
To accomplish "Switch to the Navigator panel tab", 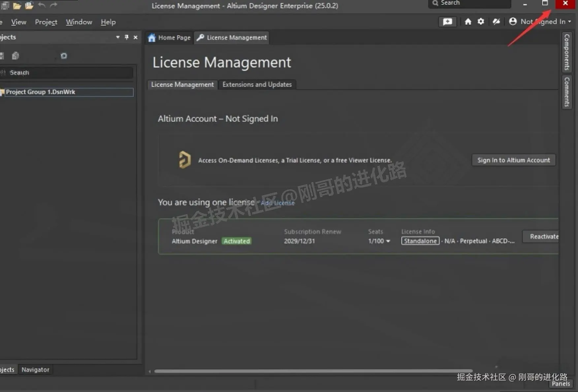I will click(35, 370).
